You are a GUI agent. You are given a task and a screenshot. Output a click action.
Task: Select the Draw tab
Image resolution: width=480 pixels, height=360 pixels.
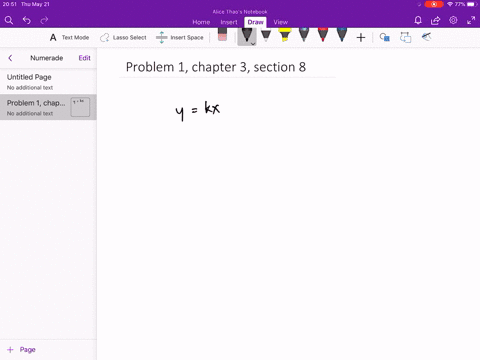pos(255,22)
